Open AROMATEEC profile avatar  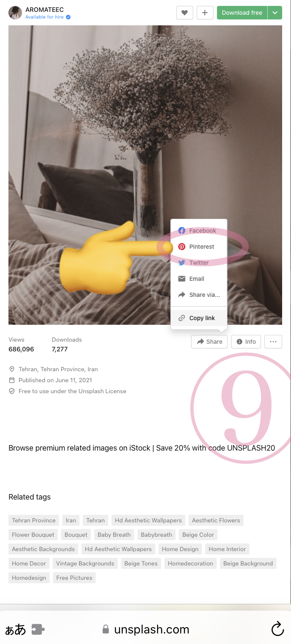15,13
